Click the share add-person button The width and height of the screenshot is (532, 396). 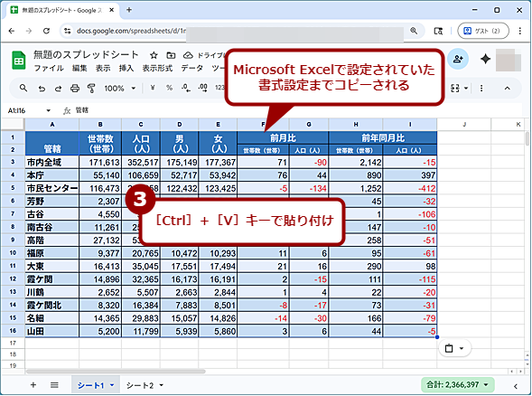click(458, 59)
